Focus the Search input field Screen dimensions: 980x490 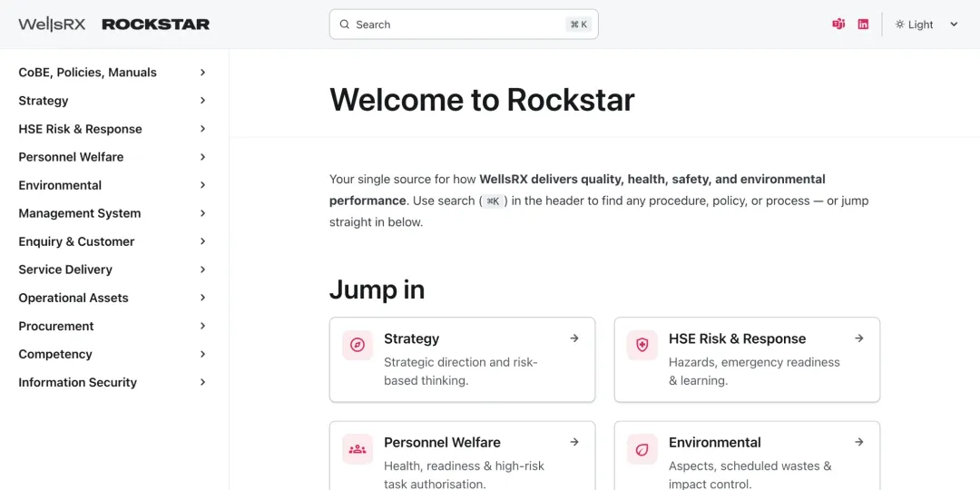pyautogui.click(x=464, y=24)
